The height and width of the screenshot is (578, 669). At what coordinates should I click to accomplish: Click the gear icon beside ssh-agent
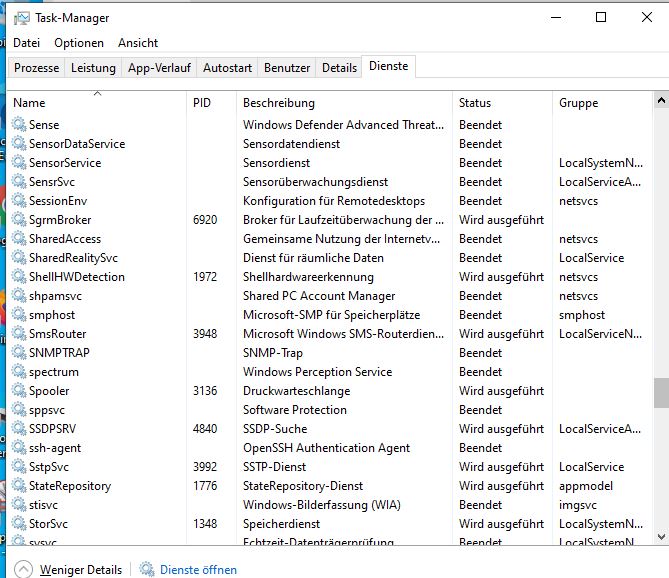(x=19, y=447)
